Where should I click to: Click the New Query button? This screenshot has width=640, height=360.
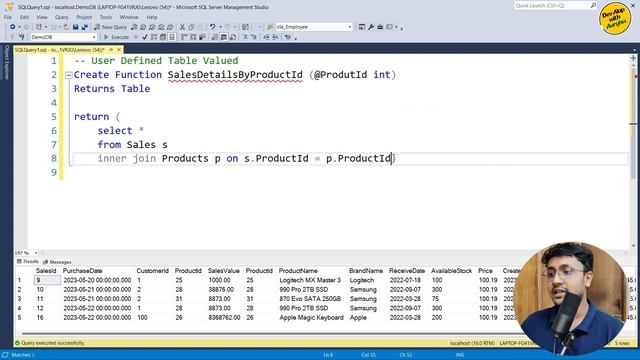[111, 27]
